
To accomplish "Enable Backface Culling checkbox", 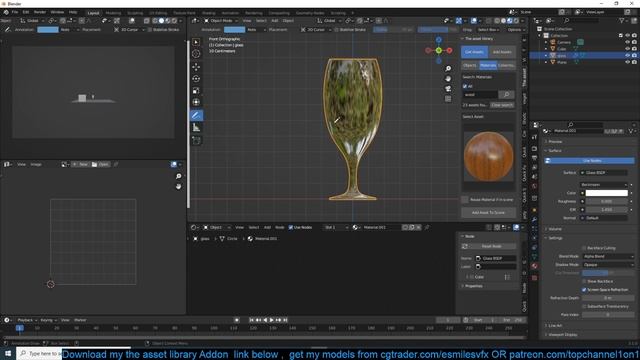I will click(584, 248).
